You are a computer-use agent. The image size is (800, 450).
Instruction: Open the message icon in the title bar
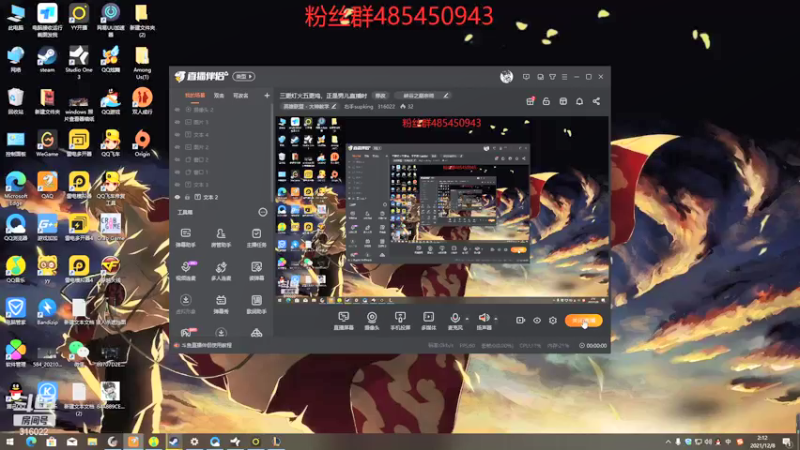click(x=526, y=77)
